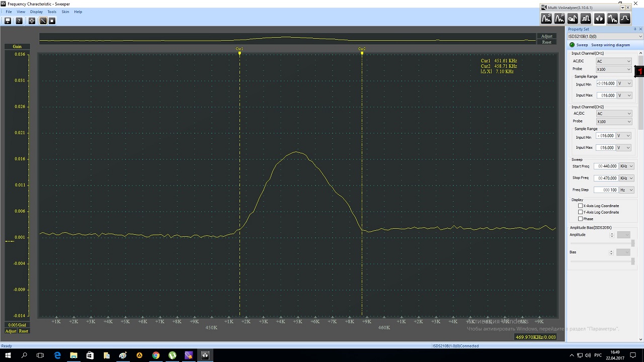Open CH1 Probe X100 dropdown

pos(613,69)
